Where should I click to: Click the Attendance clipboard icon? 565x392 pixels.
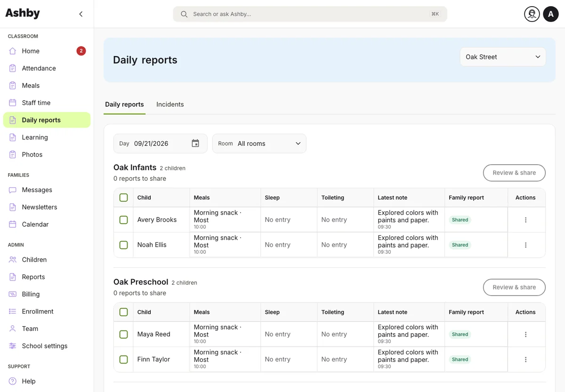click(13, 68)
